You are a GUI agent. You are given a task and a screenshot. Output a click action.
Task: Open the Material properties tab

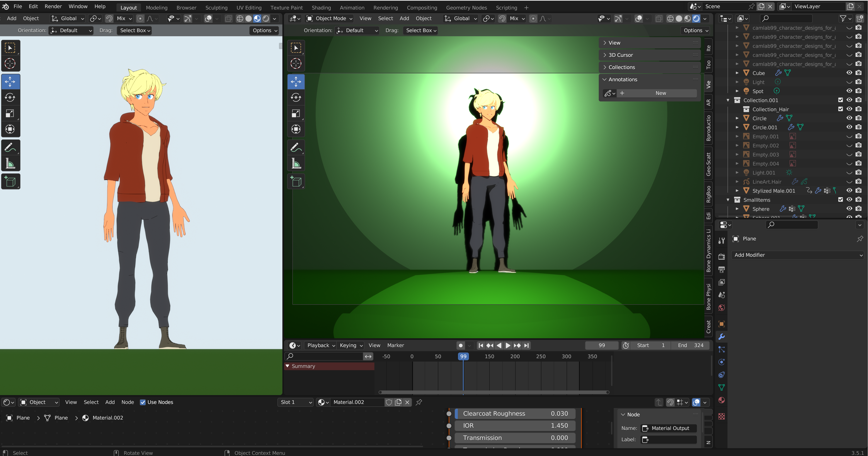(x=721, y=400)
